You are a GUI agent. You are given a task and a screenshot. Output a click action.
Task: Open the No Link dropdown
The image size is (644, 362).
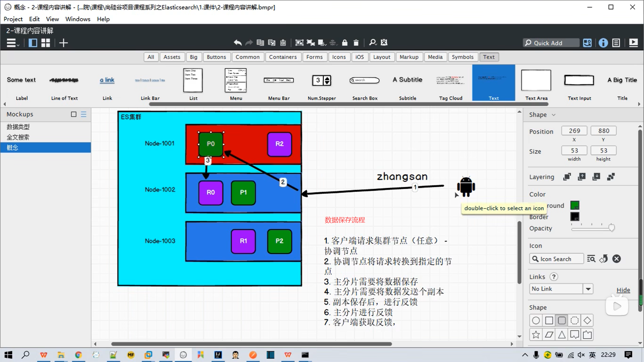[588, 289]
